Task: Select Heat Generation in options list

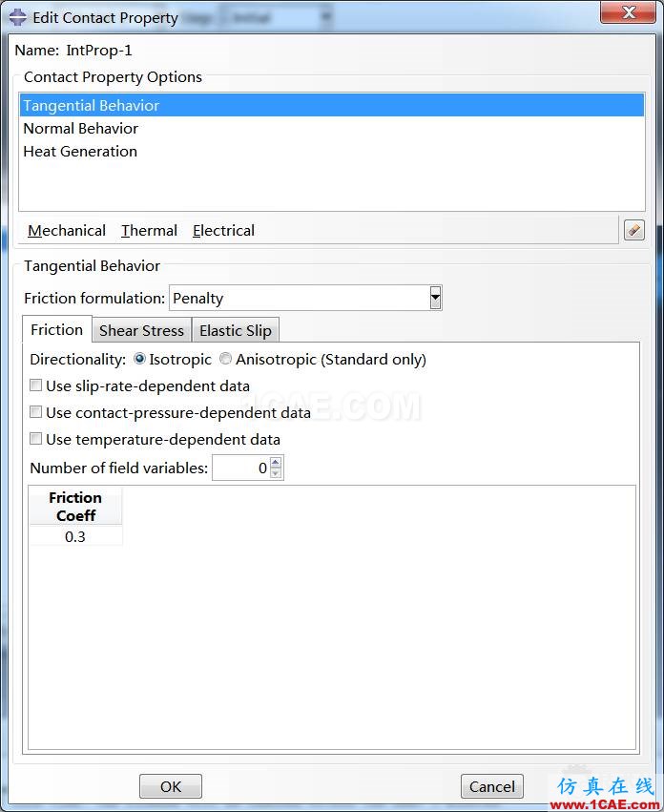Action: click(x=332, y=151)
